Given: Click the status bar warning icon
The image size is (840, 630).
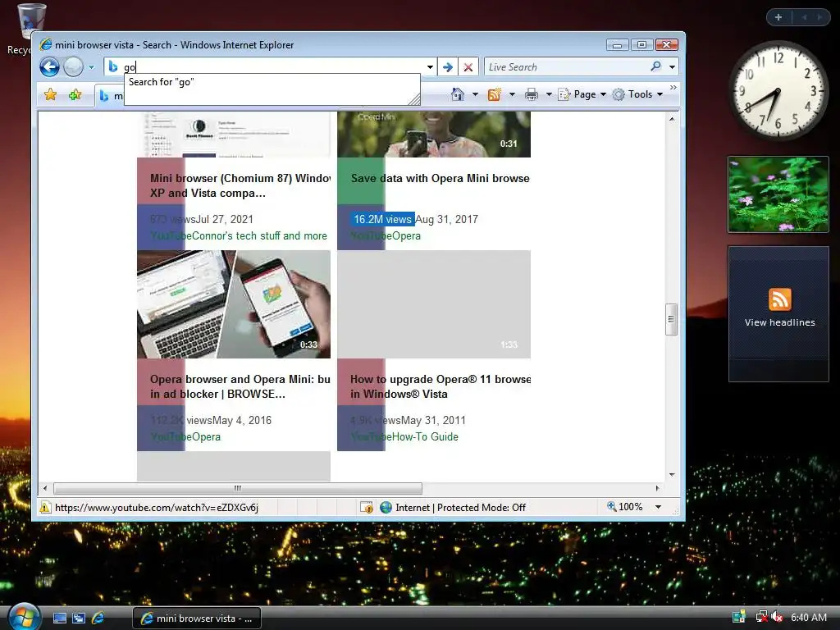Looking at the screenshot, I should [x=45, y=507].
